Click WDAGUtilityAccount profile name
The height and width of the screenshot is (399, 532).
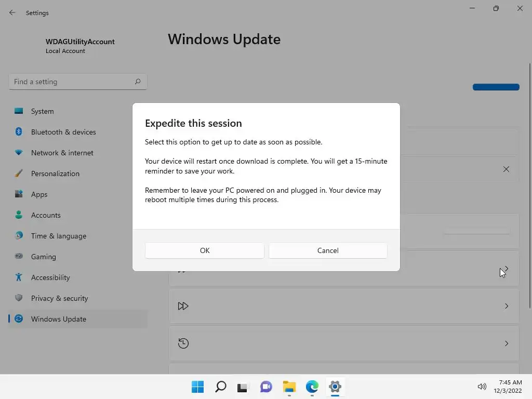pos(80,42)
